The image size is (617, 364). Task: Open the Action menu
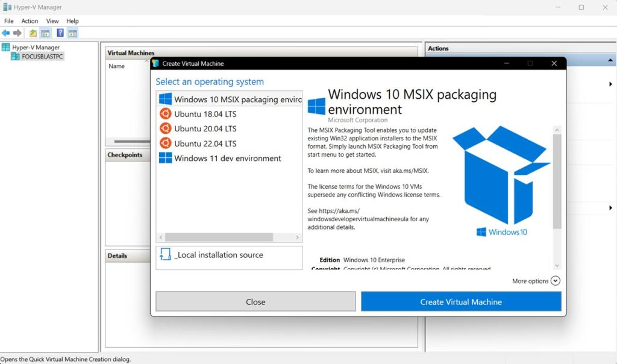click(30, 21)
